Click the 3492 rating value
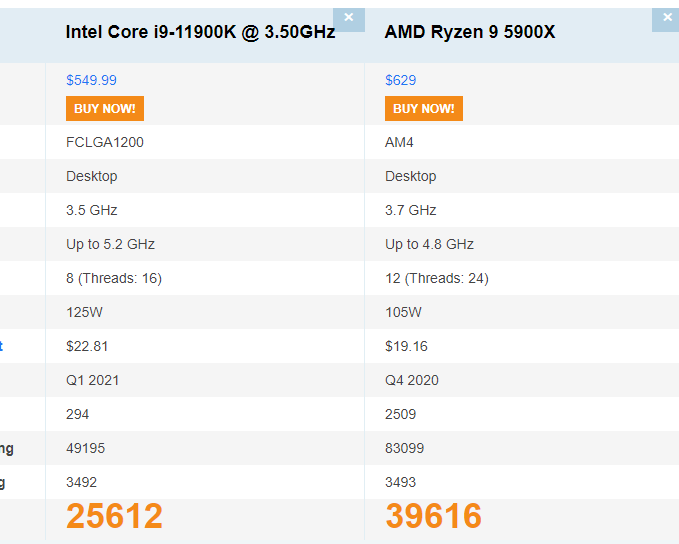 coord(81,482)
